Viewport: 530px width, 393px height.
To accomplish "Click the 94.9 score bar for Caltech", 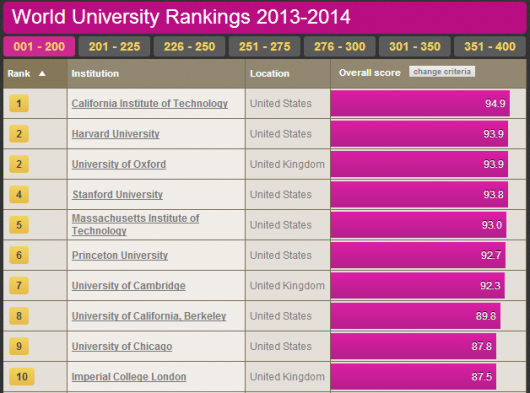I will click(420, 103).
